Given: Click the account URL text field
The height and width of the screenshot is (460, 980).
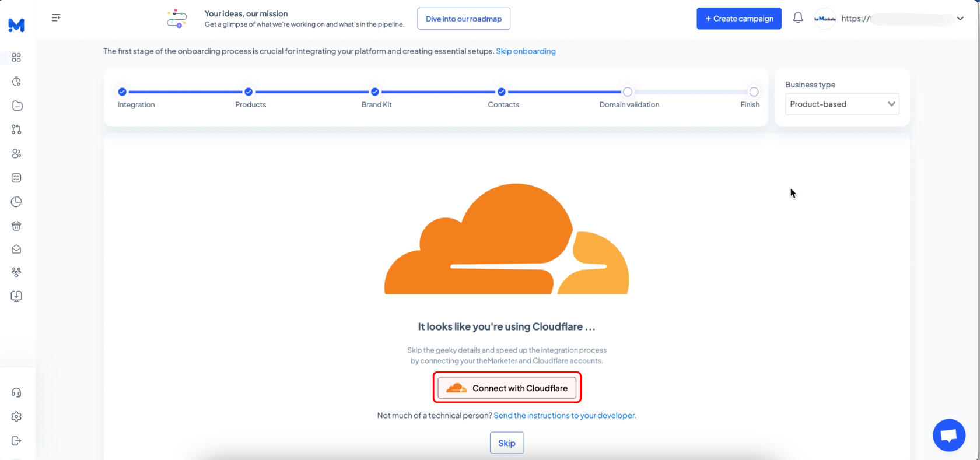Looking at the screenshot, I should pyautogui.click(x=897, y=19).
